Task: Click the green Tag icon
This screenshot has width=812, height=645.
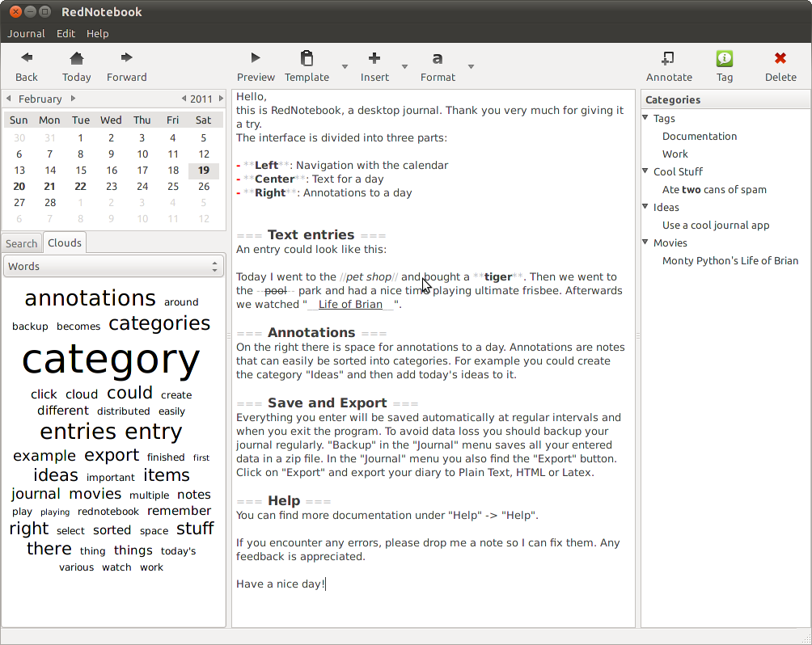Action: [x=724, y=58]
